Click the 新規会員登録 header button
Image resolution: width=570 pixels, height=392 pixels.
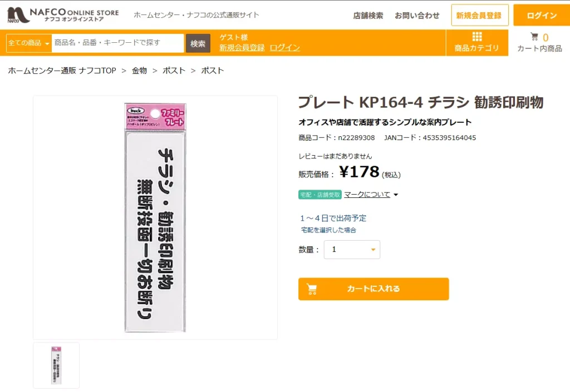(479, 16)
